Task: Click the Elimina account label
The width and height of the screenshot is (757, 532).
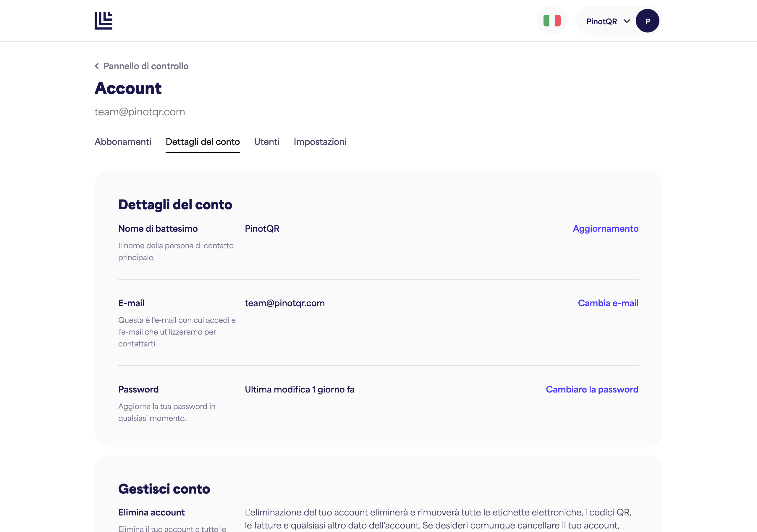Action: click(x=151, y=512)
